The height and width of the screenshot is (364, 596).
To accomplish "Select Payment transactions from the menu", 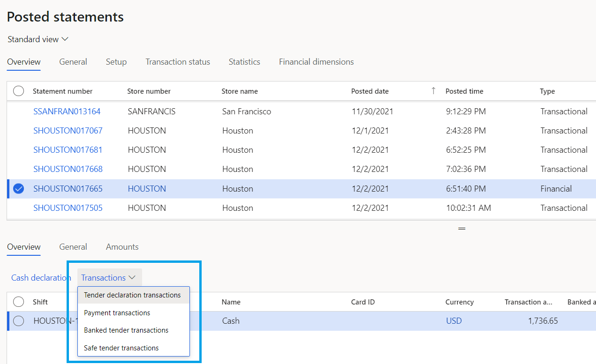I will 117,312.
